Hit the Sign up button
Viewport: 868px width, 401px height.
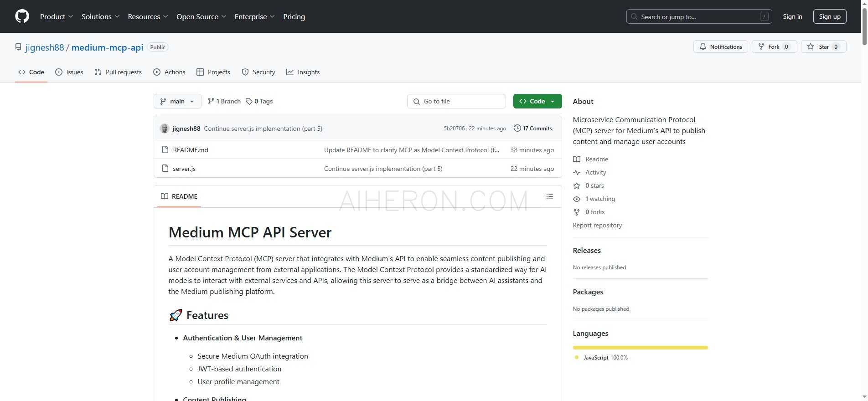[x=830, y=16]
